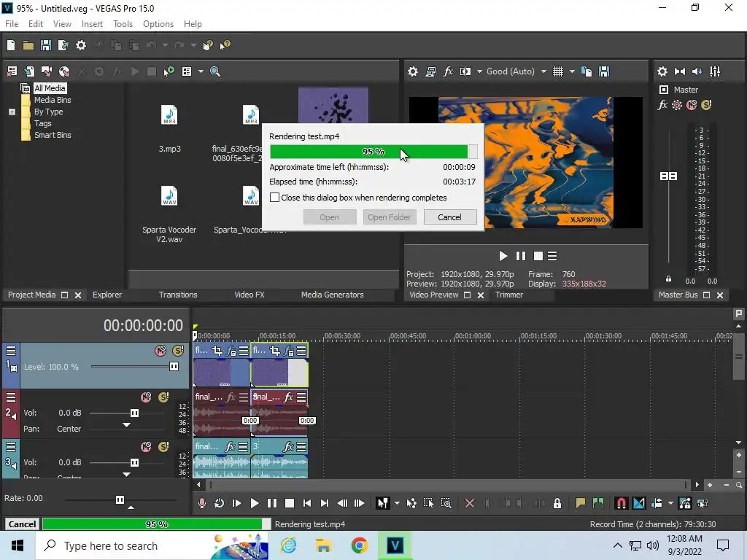Click the Get Media from Web globe icon
This screenshot has width=747, height=560.
tap(64, 71)
